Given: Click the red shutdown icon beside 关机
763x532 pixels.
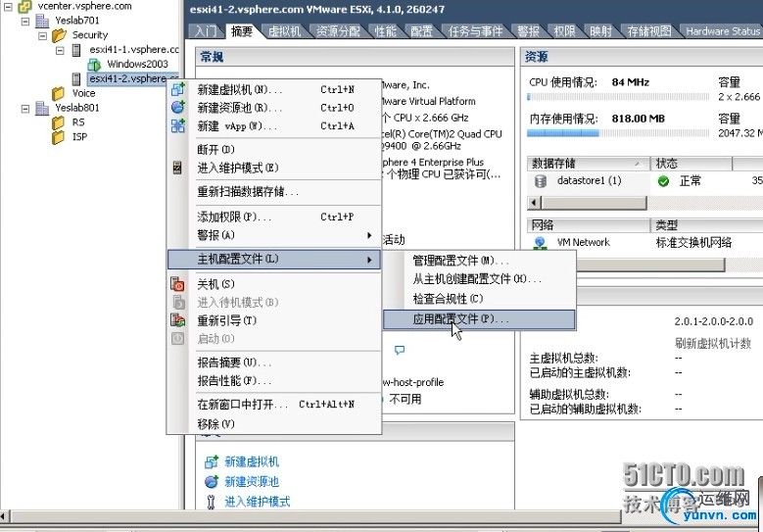Looking at the screenshot, I should coord(177,284).
